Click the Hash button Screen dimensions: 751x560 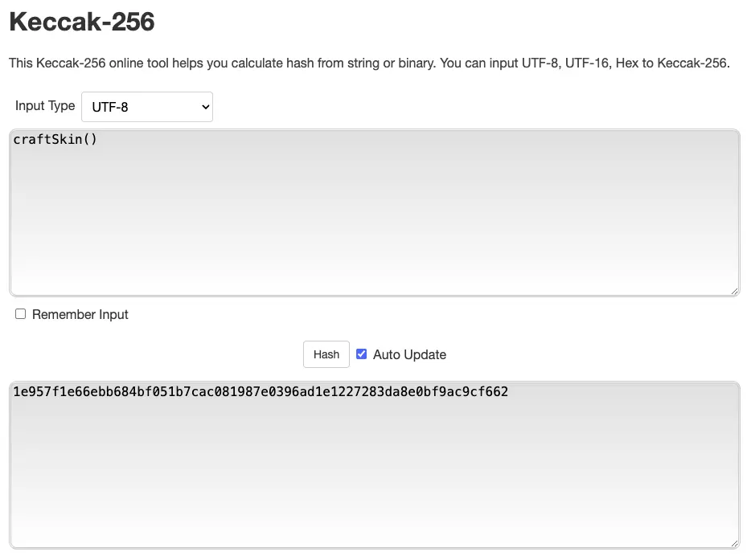[x=326, y=354]
